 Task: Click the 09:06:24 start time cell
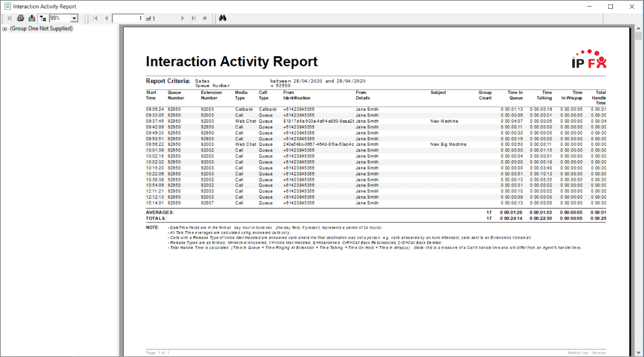coord(155,110)
